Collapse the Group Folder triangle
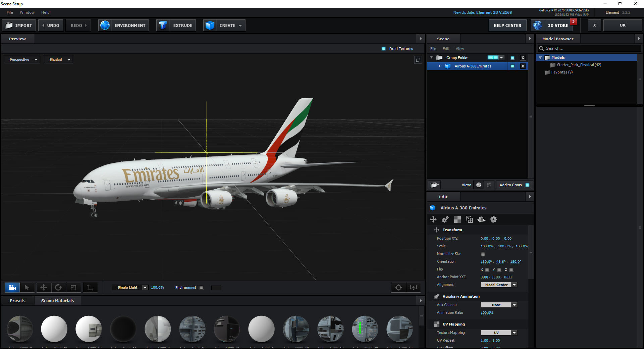The image size is (644, 349). point(432,58)
